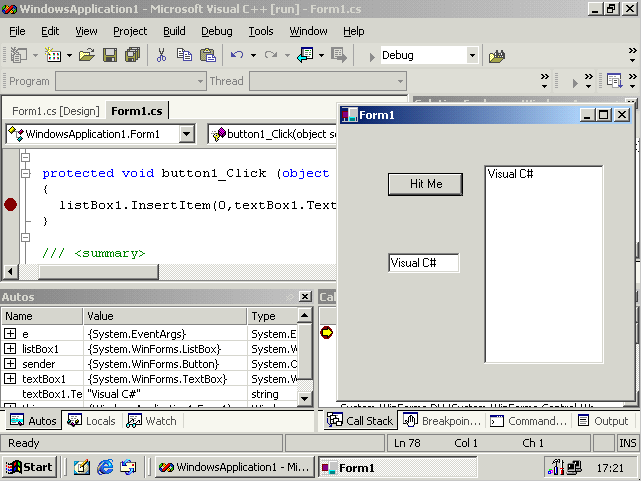The width and height of the screenshot is (641, 481).
Task: Save file with the floppy disk icon
Action: (x=110, y=55)
